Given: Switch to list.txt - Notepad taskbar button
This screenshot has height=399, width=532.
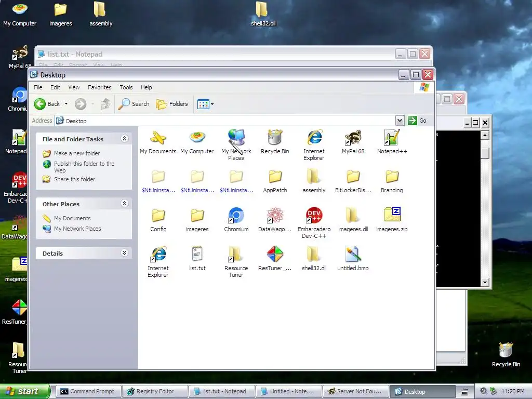Looking at the screenshot, I should point(221,391).
